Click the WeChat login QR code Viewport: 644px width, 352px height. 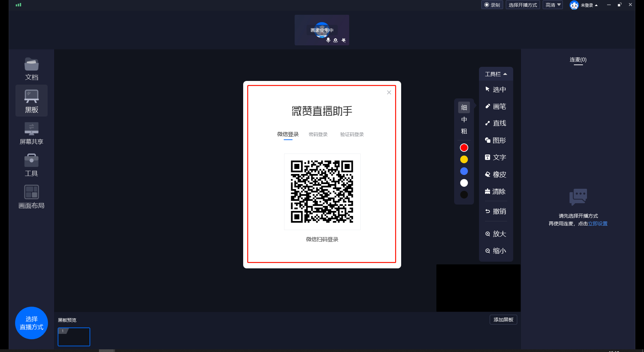(322, 192)
